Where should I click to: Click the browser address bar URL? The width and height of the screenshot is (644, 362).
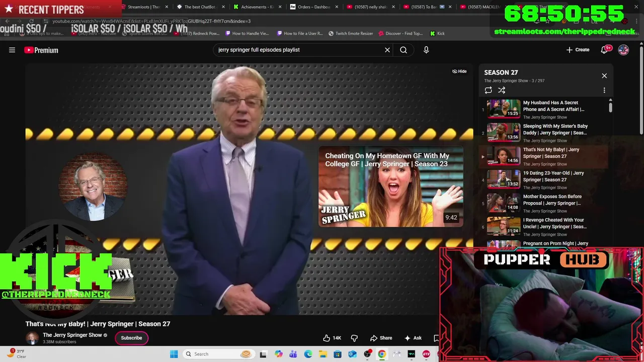click(151, 21)
